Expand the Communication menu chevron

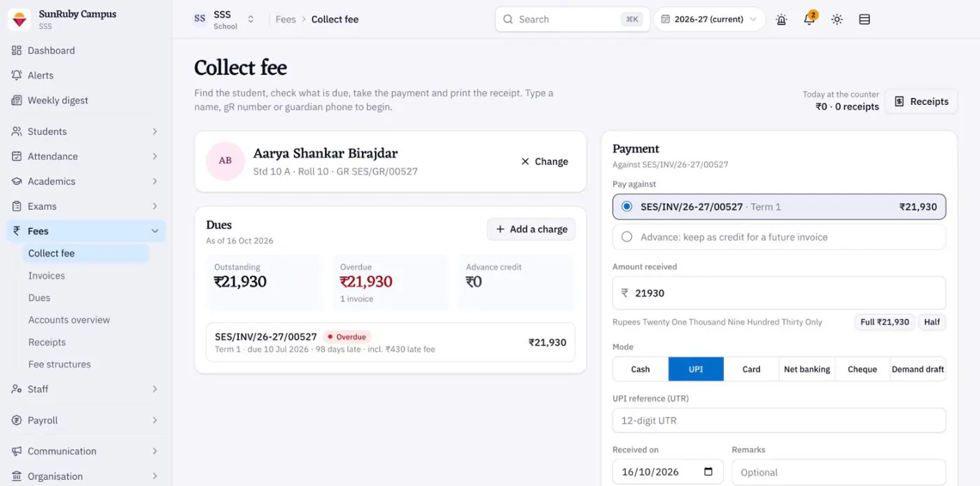(155, 451)
